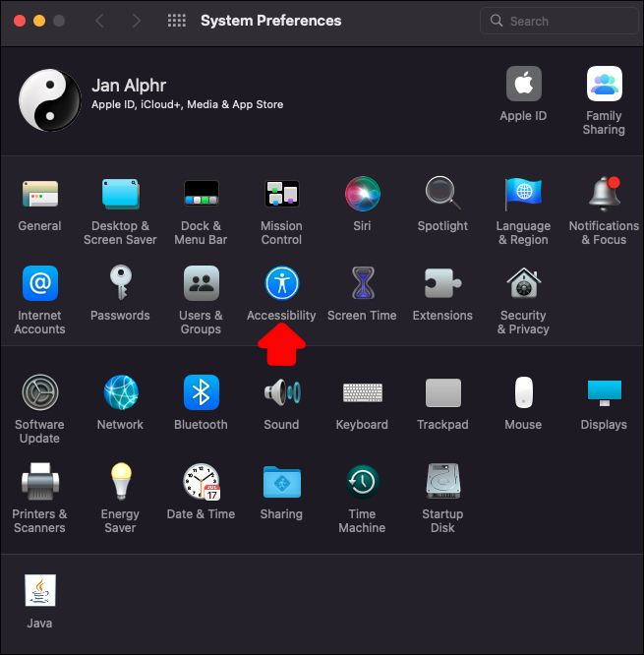Click the yin-yang profile picture
Image resolution: width=644 pixels, height=655 pixels.
coord(50,100)
